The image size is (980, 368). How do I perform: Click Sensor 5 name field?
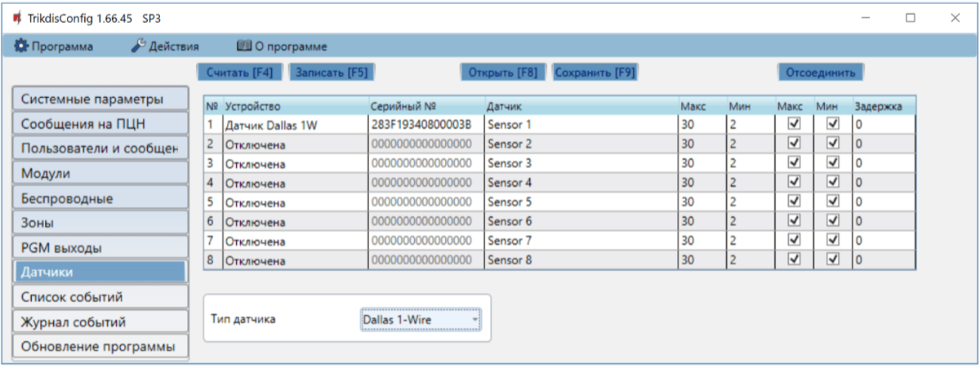click(580, 202)
